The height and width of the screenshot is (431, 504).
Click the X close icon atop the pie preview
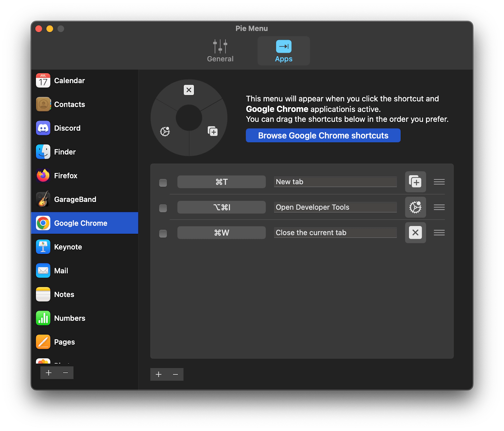click(x=189, y=90)
